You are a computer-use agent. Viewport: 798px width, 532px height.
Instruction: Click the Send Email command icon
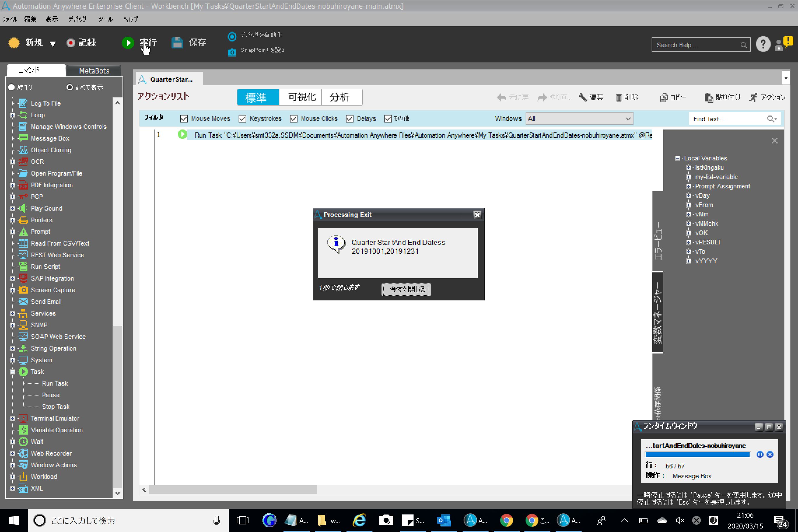pos(23,302)
